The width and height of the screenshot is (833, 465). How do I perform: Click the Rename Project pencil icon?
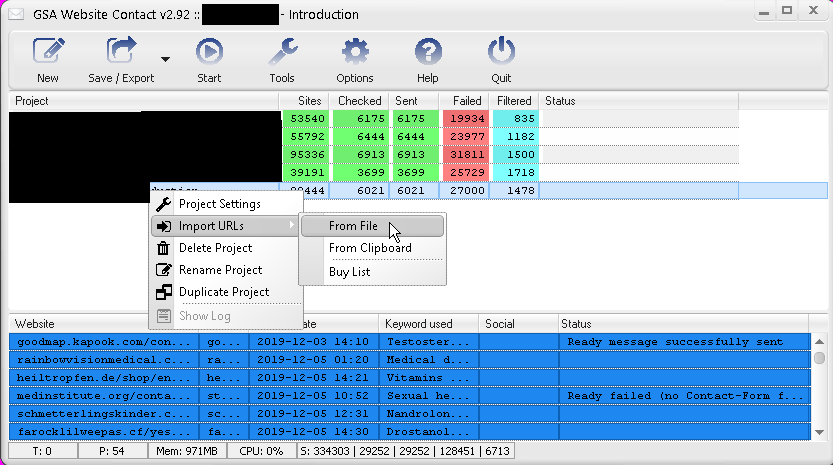pos(164,270)
